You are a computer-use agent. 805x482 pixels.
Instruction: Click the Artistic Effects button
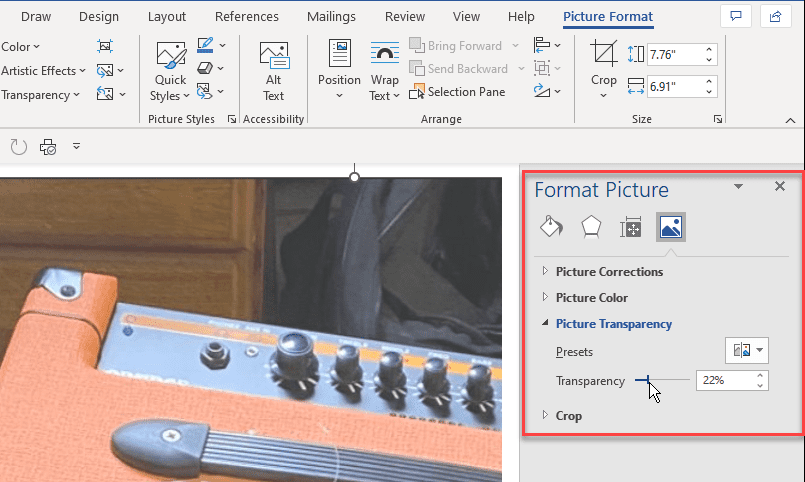click(x=40, y=71)
